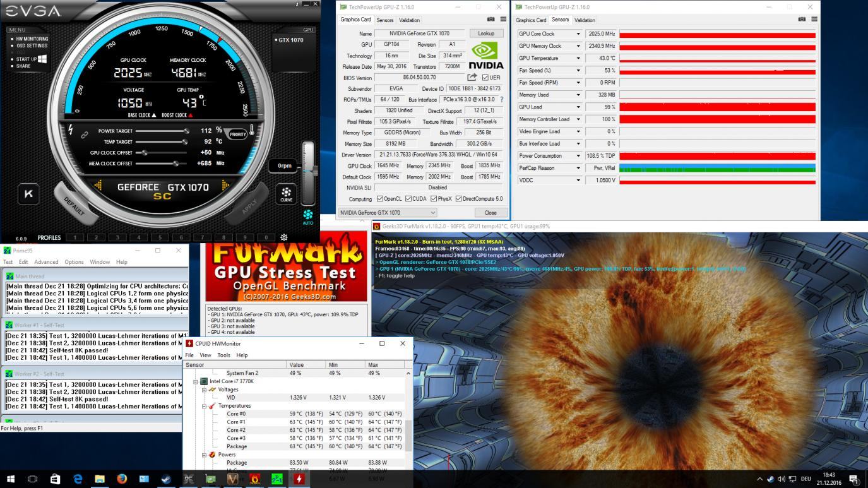Image resolution: width=868 pixels, height=488 pixels.
Task: Switch to Graphics Card tab in right GPU-Z window
Action: click(532, 20)
